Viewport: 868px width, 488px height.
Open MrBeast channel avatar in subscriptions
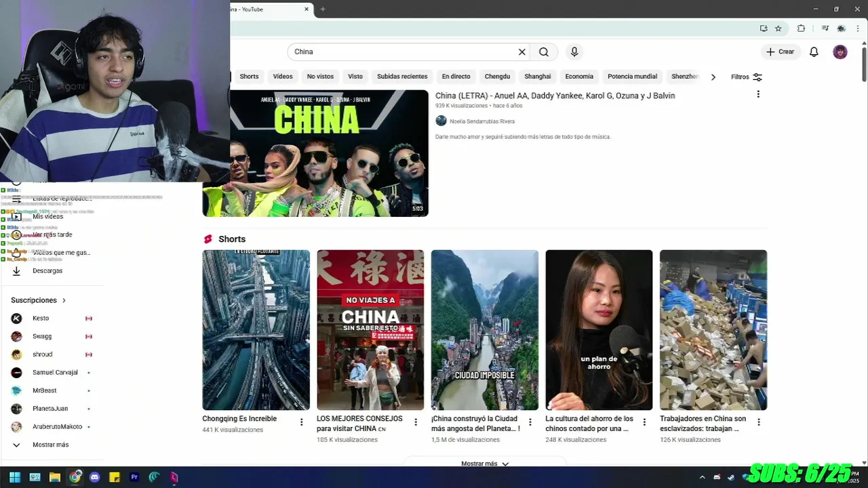coord(16,390)
